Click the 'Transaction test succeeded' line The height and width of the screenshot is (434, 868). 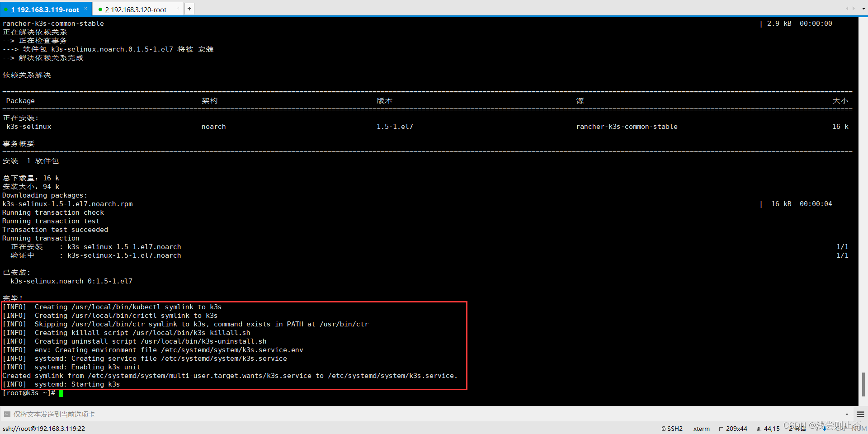(x=55, y=230)
